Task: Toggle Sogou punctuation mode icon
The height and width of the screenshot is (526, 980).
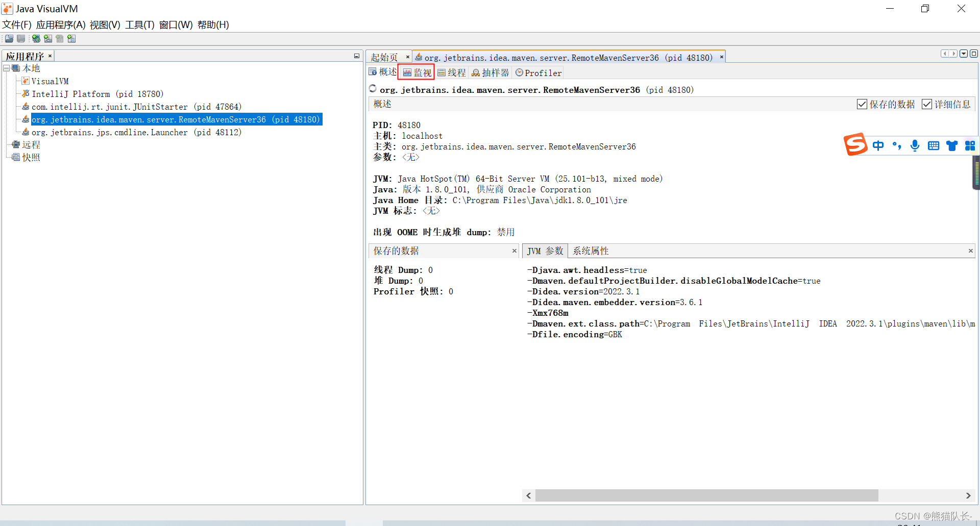Action: coord(897,146)
